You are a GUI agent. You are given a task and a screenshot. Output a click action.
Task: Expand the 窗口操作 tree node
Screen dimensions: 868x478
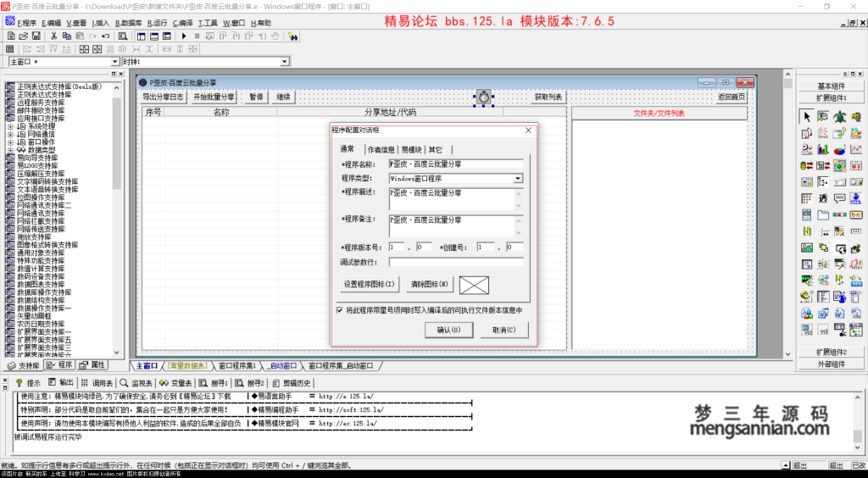tap(10, 142)
